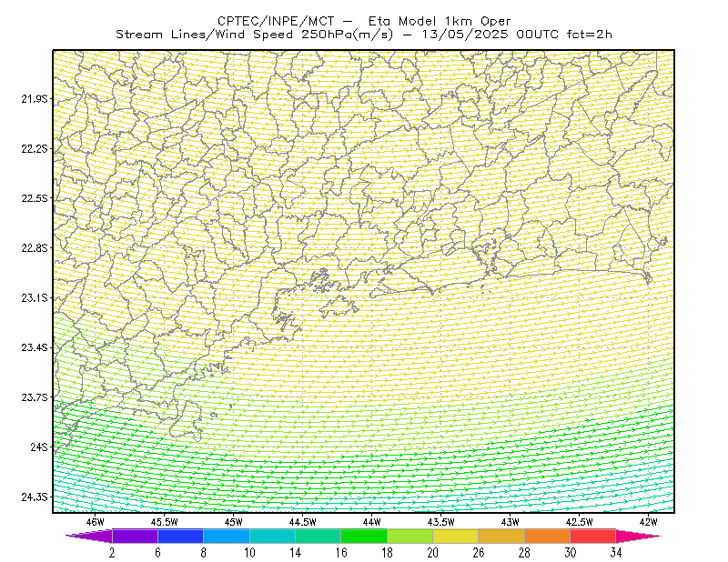The width and height of the screenshot is (728, 562).
Task: Click the purple 2–6 color swatch
Action: 135,536
